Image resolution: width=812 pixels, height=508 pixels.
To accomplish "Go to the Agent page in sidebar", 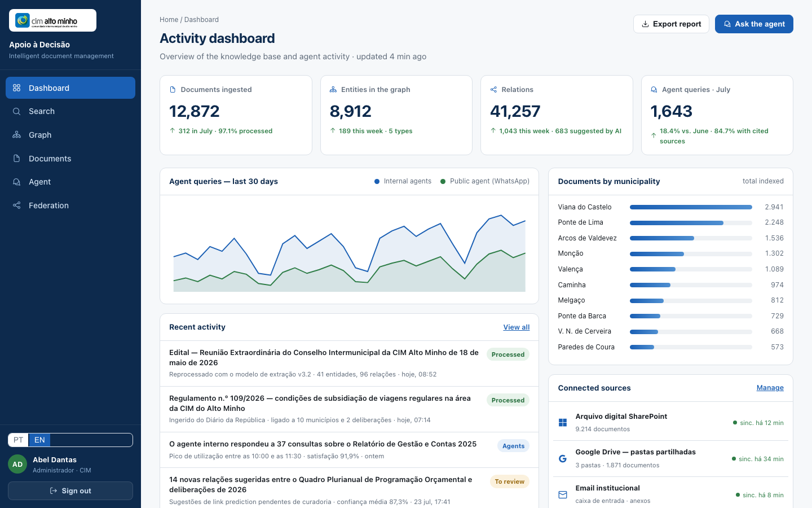I will coord(70,182).
